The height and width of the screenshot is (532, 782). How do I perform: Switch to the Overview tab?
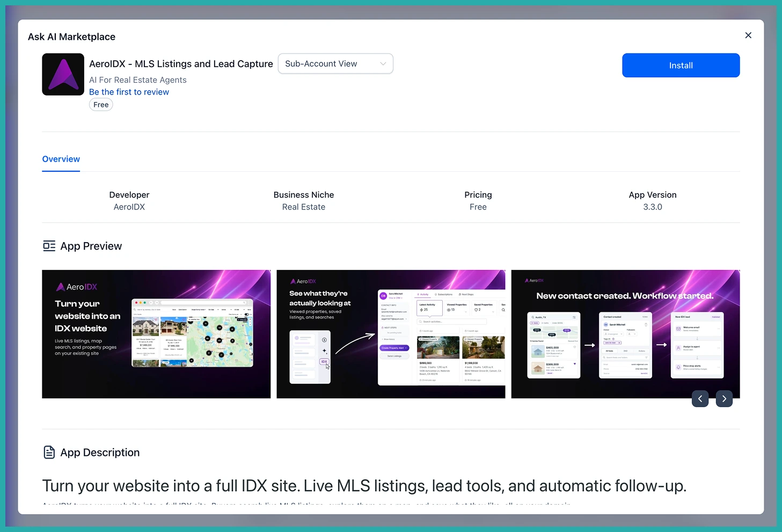(61, 159)
